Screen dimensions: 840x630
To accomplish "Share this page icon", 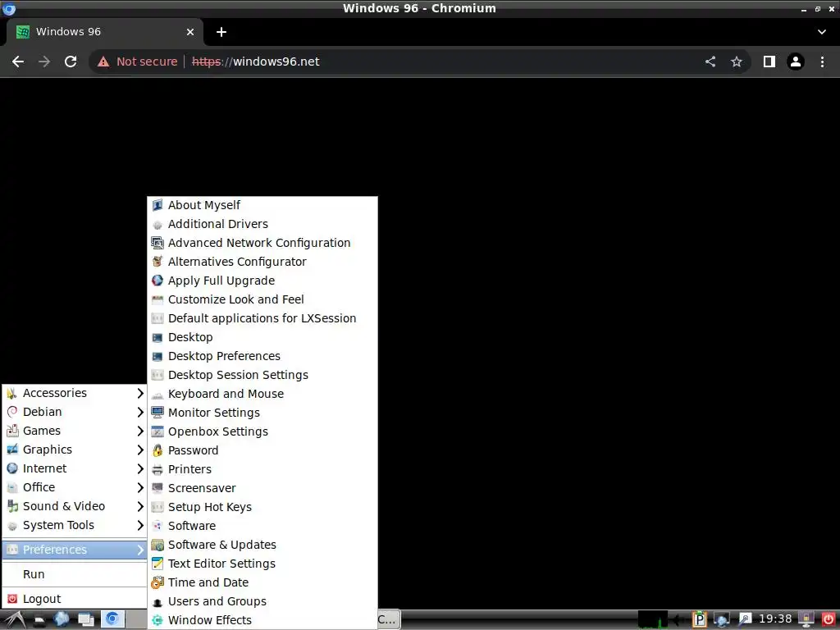I will point(710,62).
